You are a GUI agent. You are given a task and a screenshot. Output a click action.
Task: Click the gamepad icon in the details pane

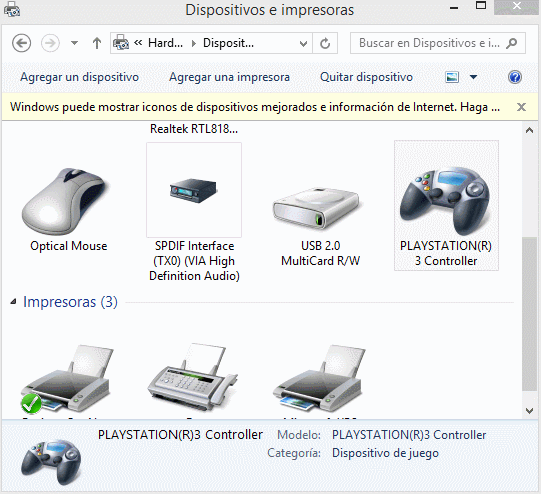click(x=51, y=461)
